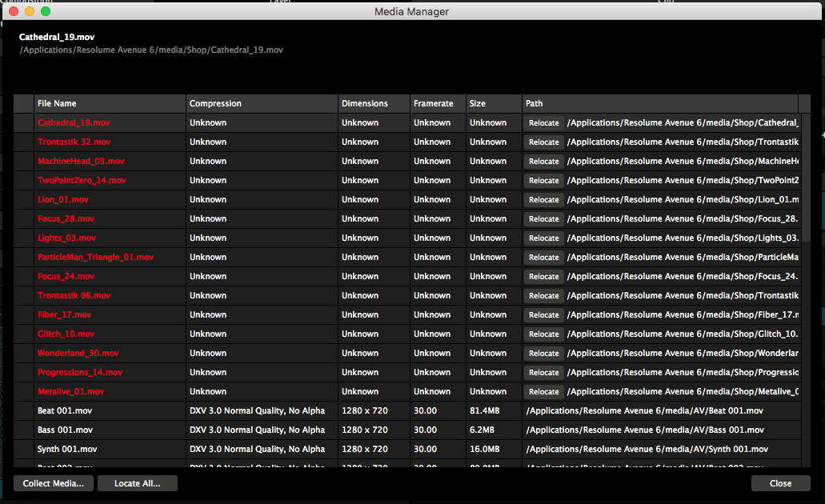Click the Locate All button
This screenshot has width=825, height=504.
tap(138, 483)
